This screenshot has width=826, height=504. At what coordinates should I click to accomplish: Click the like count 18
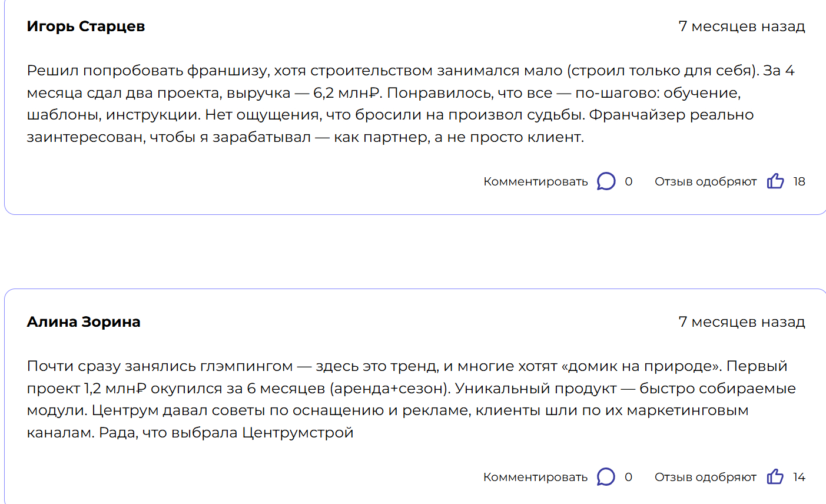(x=799, y=182)
